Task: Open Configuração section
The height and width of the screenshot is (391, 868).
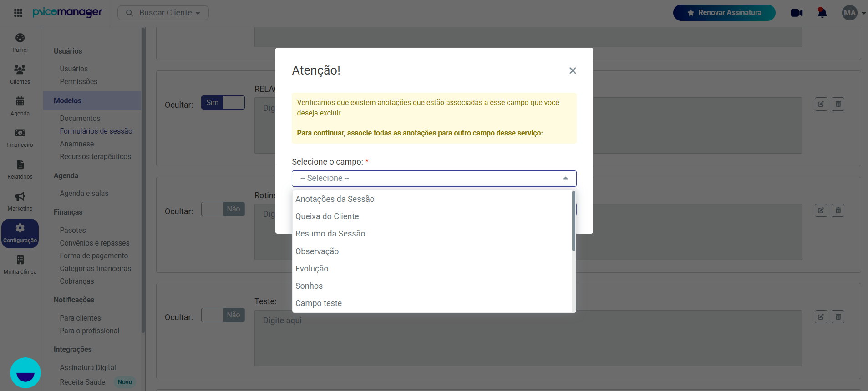Action: [20, 233]
